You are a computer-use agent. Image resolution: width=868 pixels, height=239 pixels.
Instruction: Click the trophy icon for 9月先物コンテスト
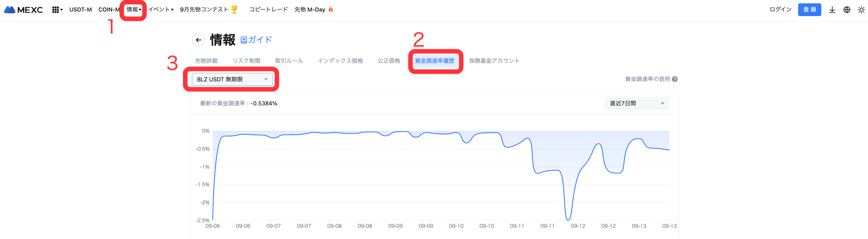point(234,10)
